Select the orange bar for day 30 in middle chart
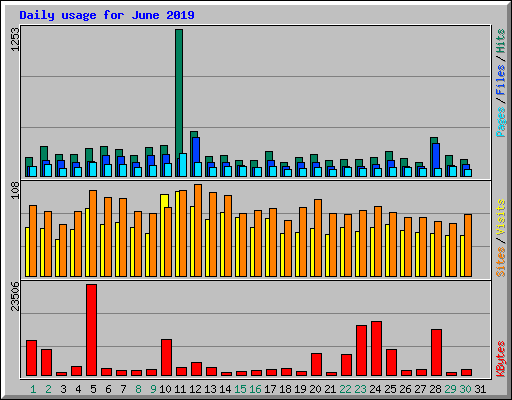The width and height of the screenshot is (512, 400). pos(468,245)
